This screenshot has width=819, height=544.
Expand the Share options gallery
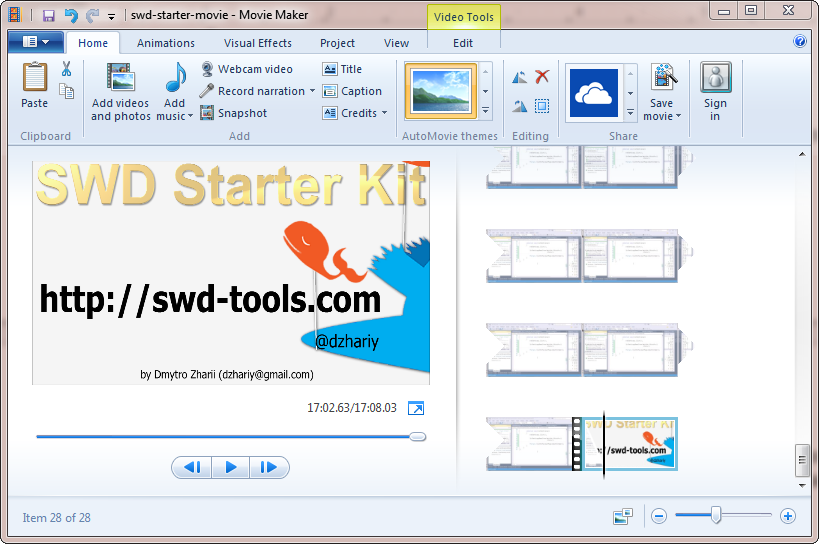click(630, 112)
